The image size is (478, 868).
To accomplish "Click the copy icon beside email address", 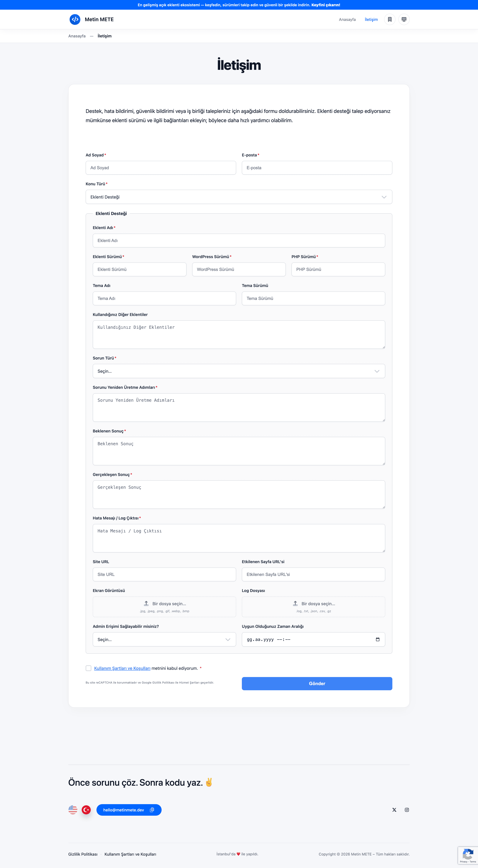I will click(x=152, y=810).
